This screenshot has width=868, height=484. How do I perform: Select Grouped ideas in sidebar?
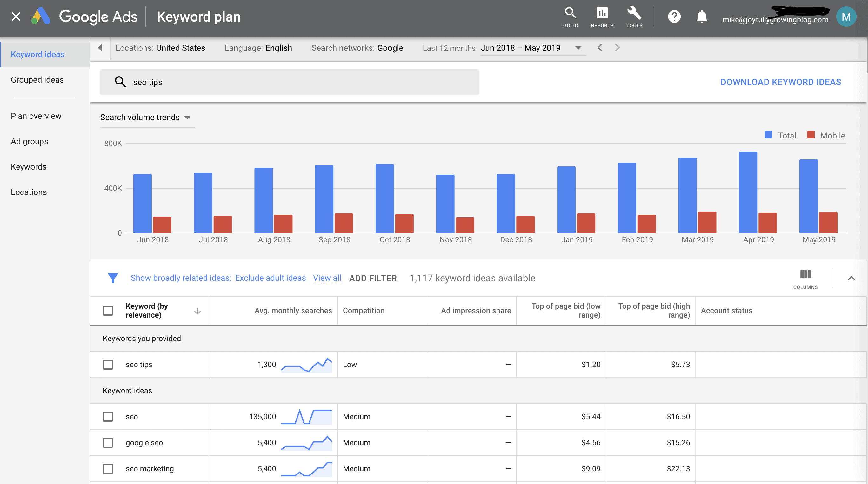pos(37,79)
